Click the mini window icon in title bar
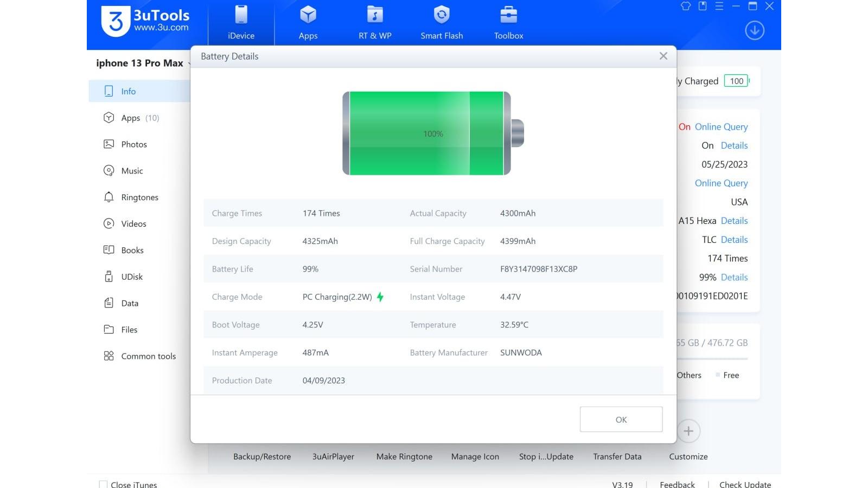 click(703, 6)
